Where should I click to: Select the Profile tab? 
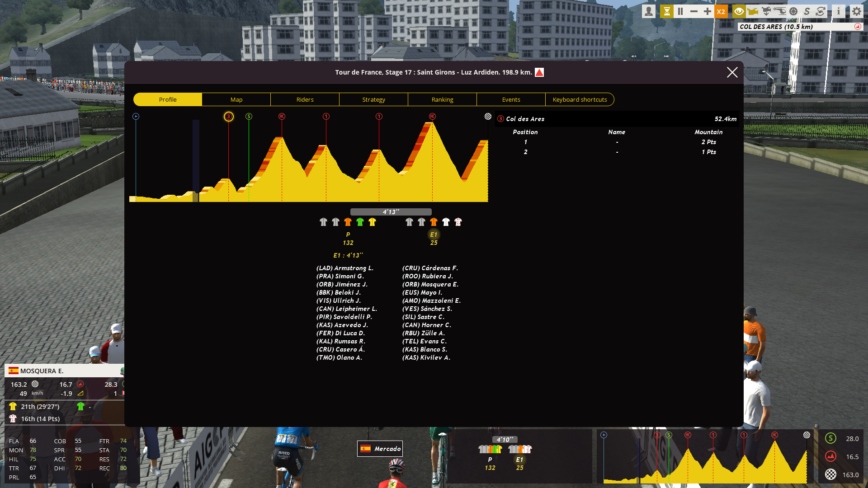point(168,99)
